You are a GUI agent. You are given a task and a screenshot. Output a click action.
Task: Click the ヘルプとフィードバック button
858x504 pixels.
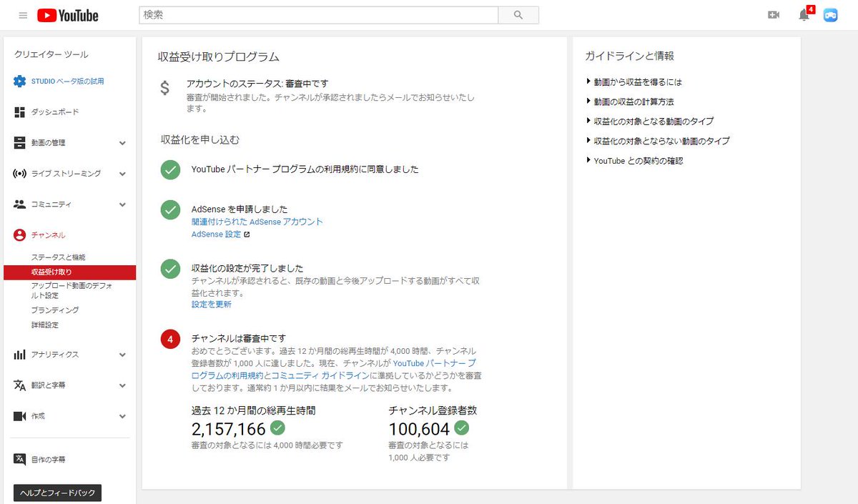[58, 493]
